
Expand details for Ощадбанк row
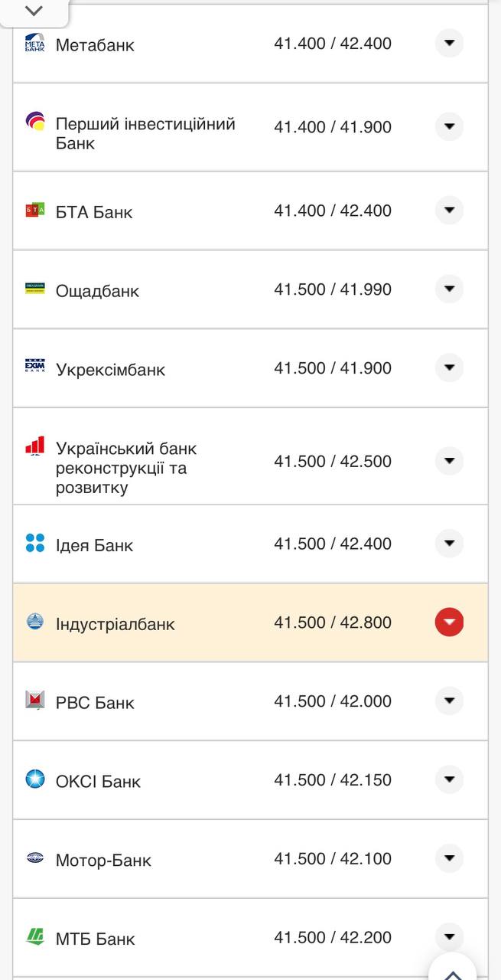click(x=449, y=289)
